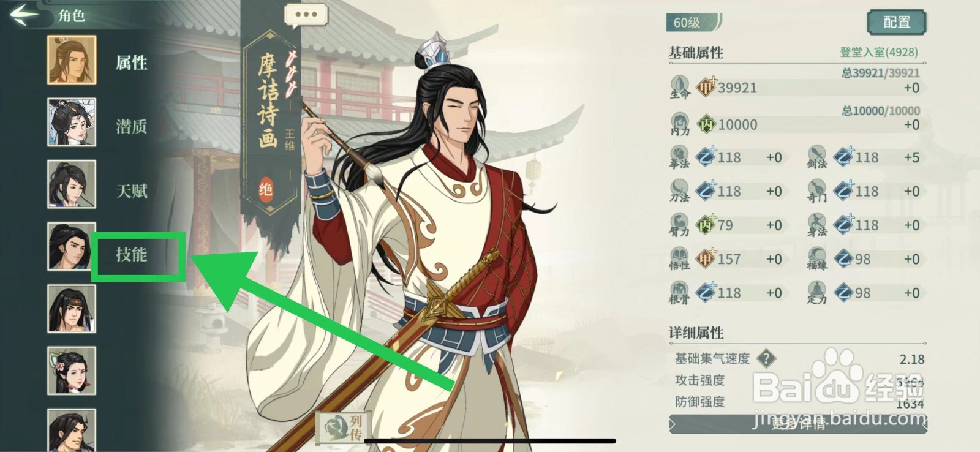Tap the 生命 health attribute icon
Image resolution: width=980 pixels, height=452 pixels.
pos(680,88)
